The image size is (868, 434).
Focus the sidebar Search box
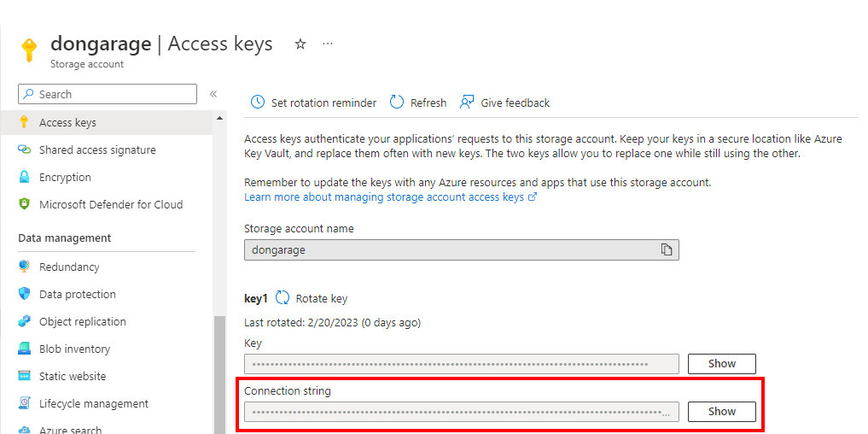tap(108, 94)
